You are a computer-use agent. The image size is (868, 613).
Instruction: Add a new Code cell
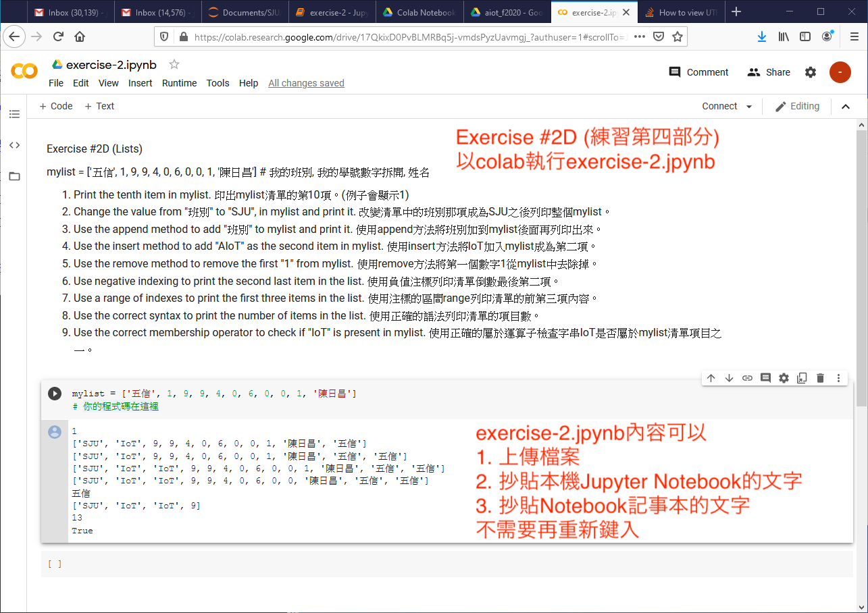click(56, 106)
